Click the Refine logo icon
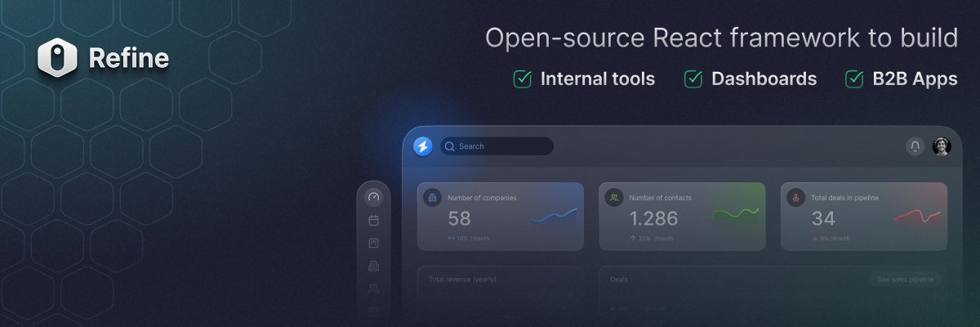 tap(57, 58)
